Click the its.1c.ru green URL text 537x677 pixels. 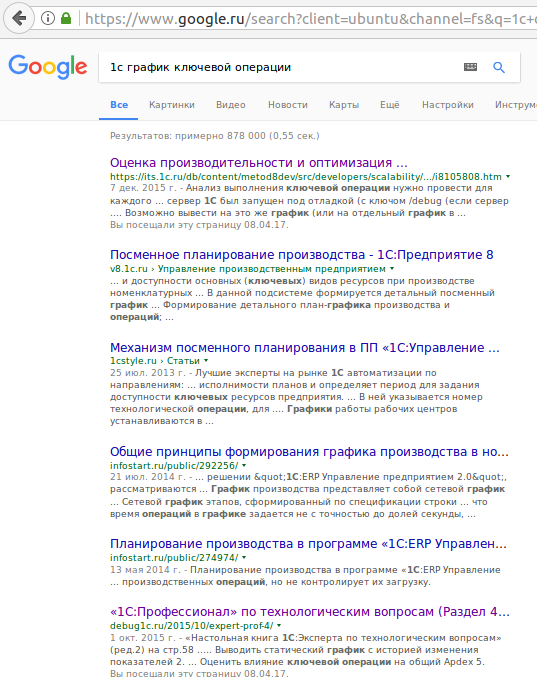[306, 177]
